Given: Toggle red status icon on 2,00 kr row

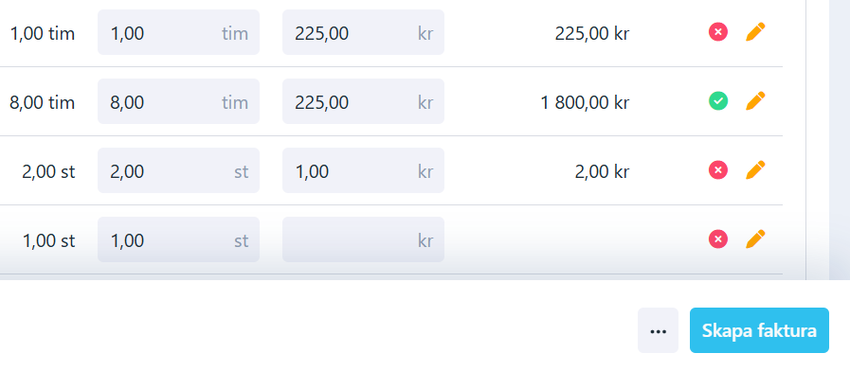Looking at the screenshot, I should click(x=718, y=170).
